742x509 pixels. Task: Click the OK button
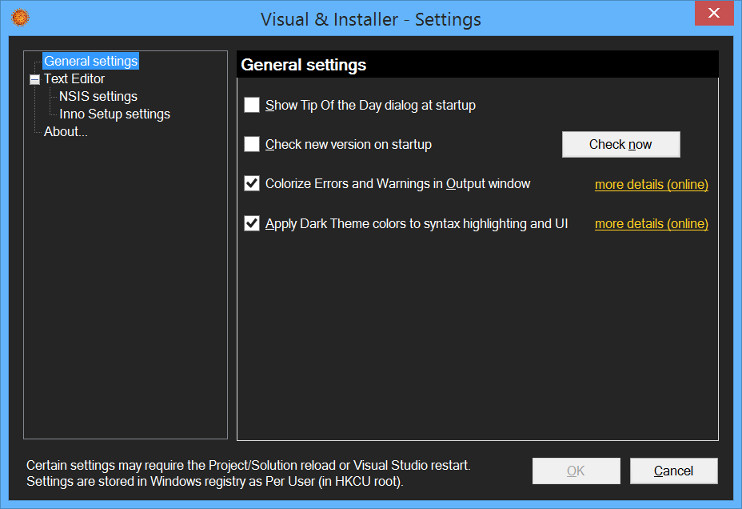[x=576, y=471]
